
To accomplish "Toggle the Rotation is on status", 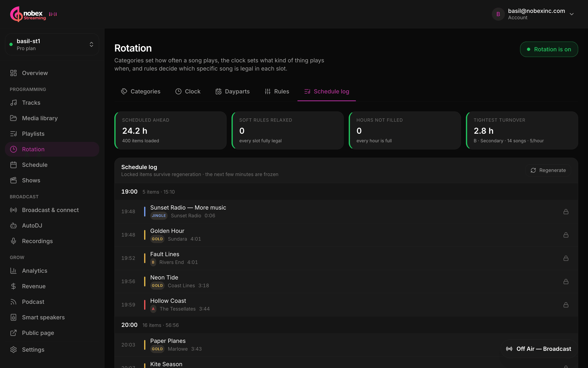I will (549, 49).
